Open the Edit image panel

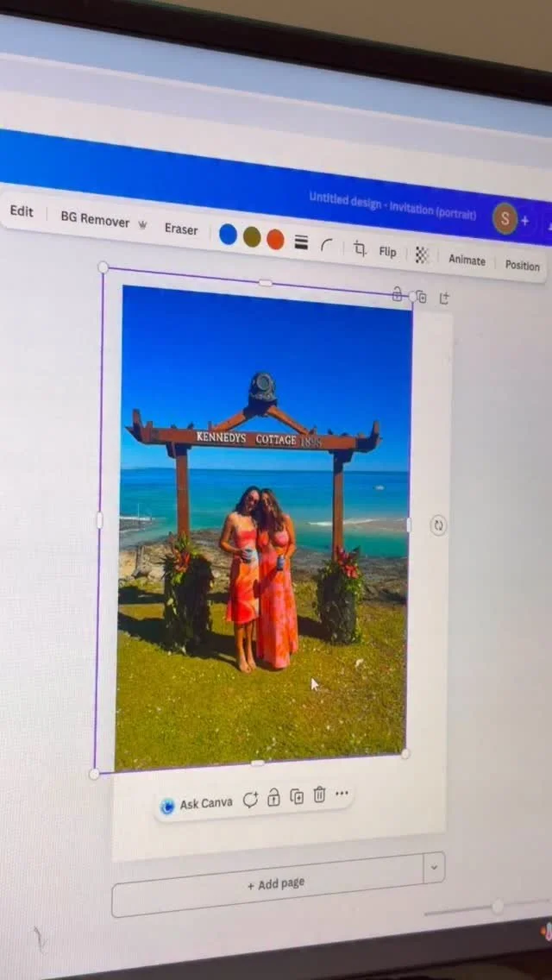pyautogui.click(x=22, y=211)
